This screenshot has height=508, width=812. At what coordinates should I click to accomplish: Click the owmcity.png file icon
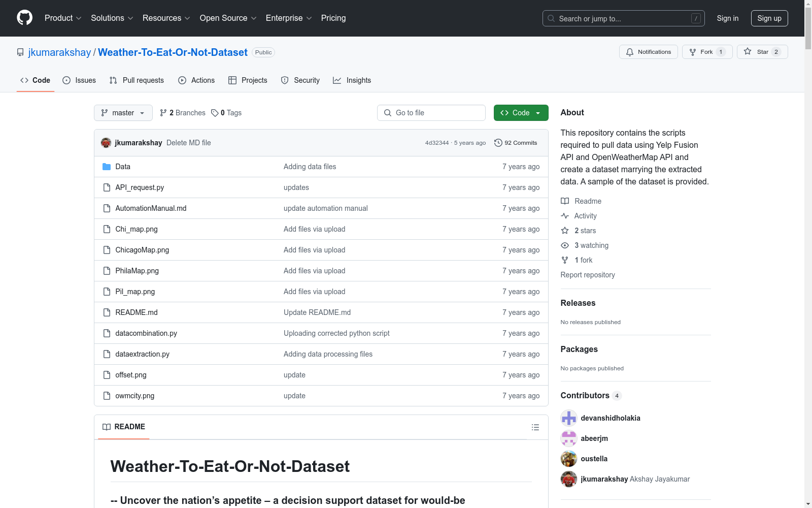tap(107, 396)
